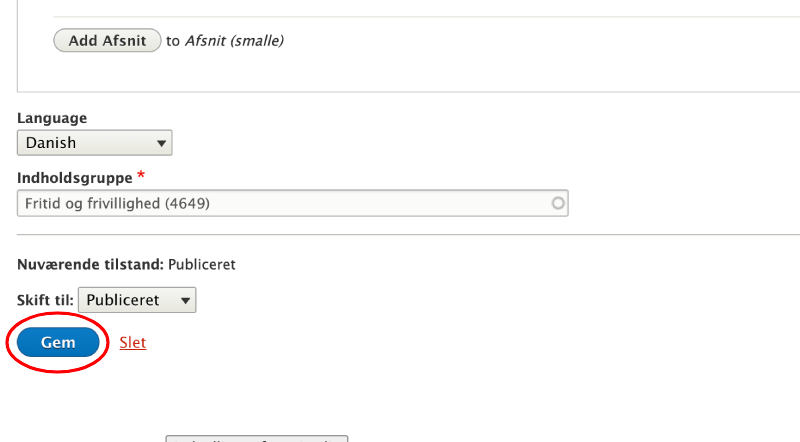
Task: Click the word Publiceret inside Skift til selector
Action: point(123,300)
